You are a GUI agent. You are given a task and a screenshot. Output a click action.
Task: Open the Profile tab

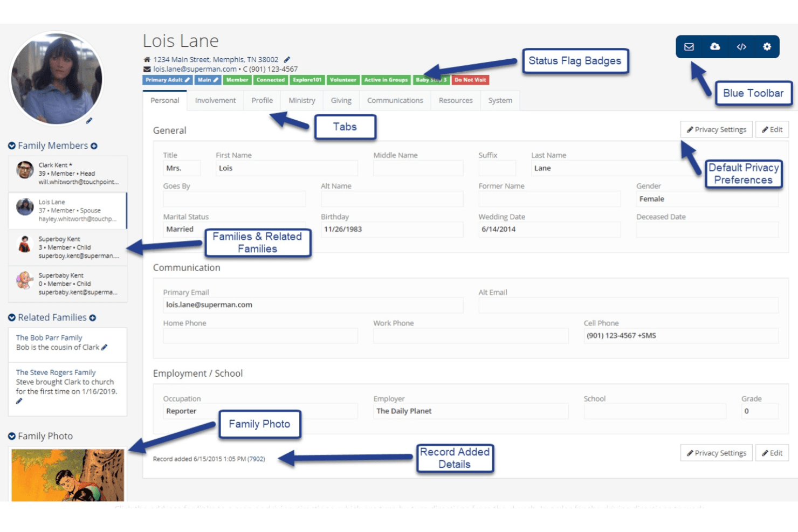[x=262, y=101]
